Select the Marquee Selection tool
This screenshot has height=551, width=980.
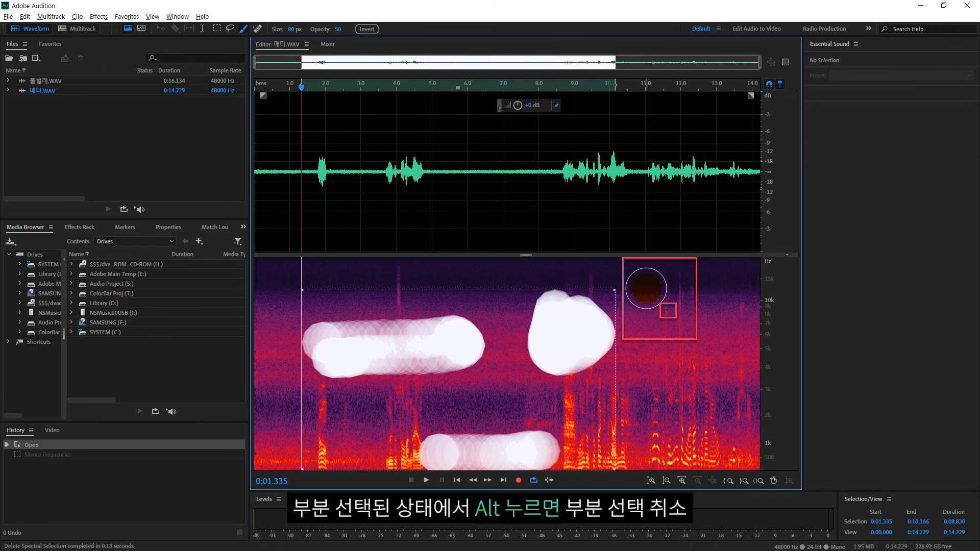(x=216, y=29)
